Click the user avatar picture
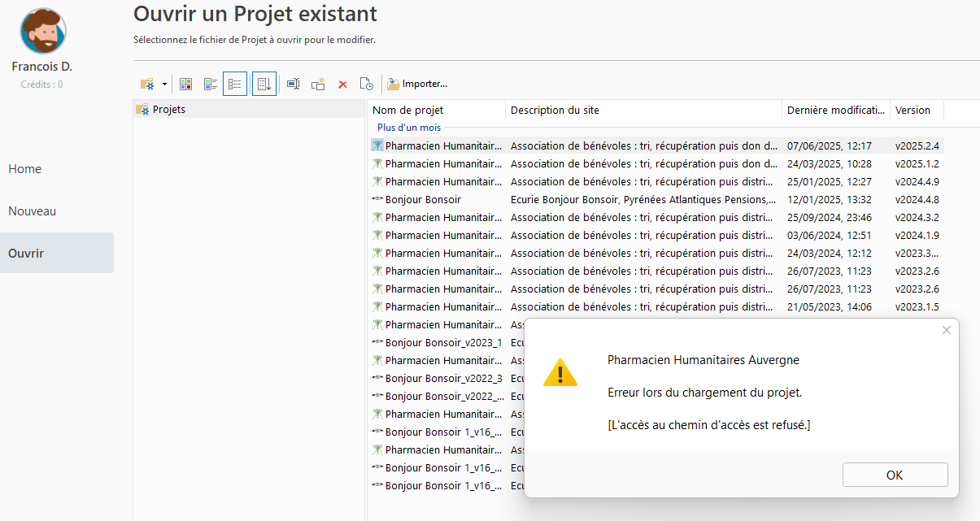Image resolution: width=980 pixels, height=521 pixels. pos(42,31)
